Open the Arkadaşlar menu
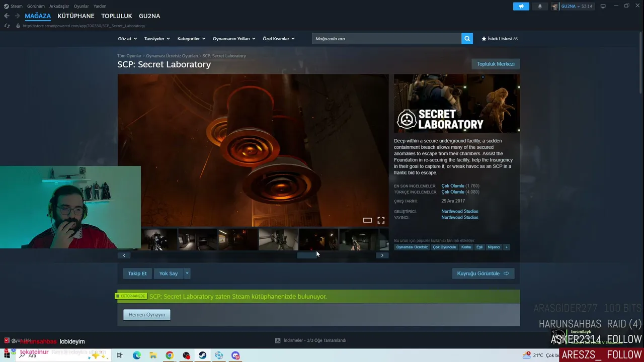 click(x=59, y=6)
